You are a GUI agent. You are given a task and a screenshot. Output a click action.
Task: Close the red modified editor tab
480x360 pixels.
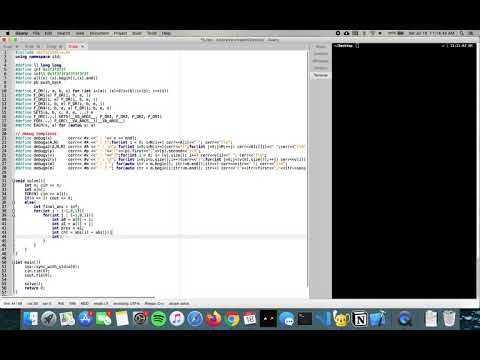coord(82,46)
